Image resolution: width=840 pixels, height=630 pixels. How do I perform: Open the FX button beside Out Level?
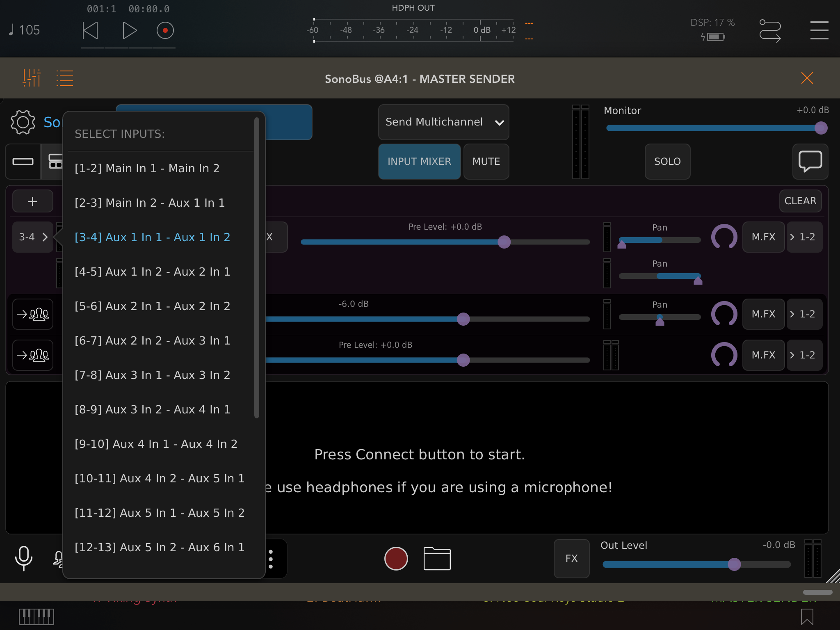click(571, 559)
